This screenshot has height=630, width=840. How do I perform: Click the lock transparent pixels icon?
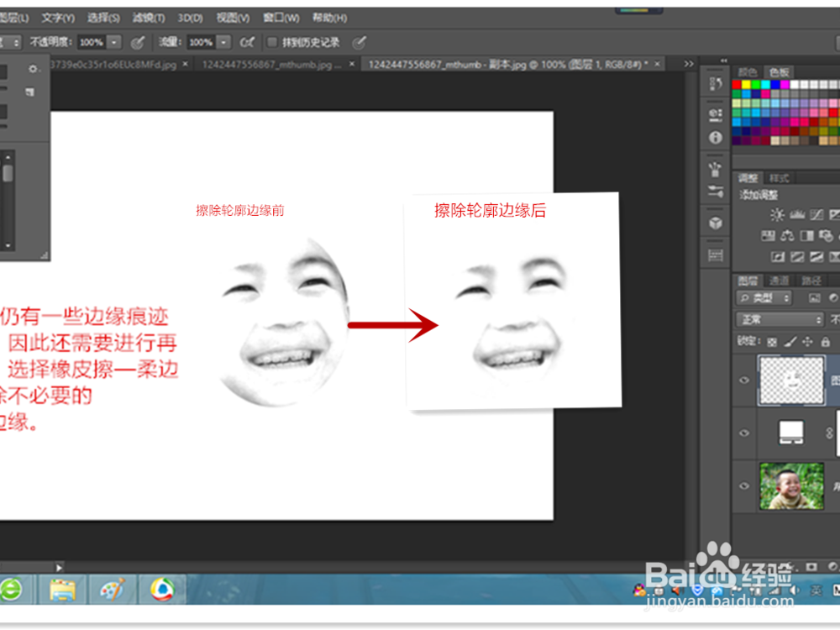773,340
